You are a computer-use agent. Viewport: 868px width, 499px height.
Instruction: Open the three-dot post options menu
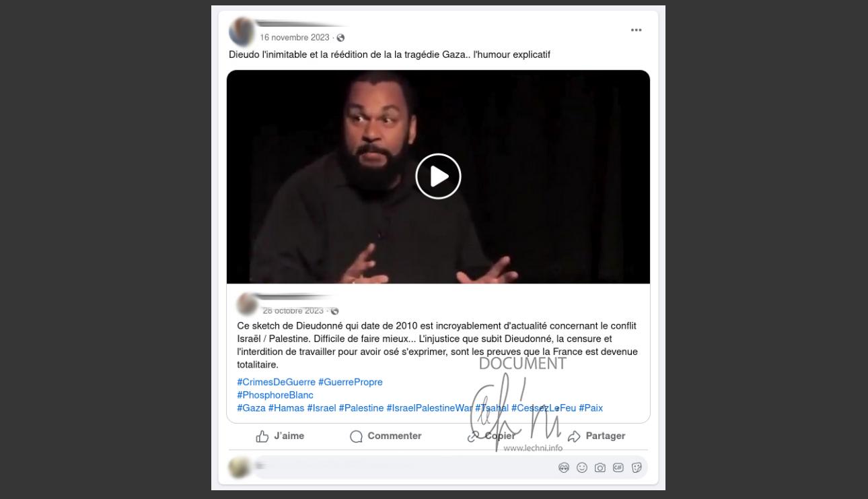point(636,30)
